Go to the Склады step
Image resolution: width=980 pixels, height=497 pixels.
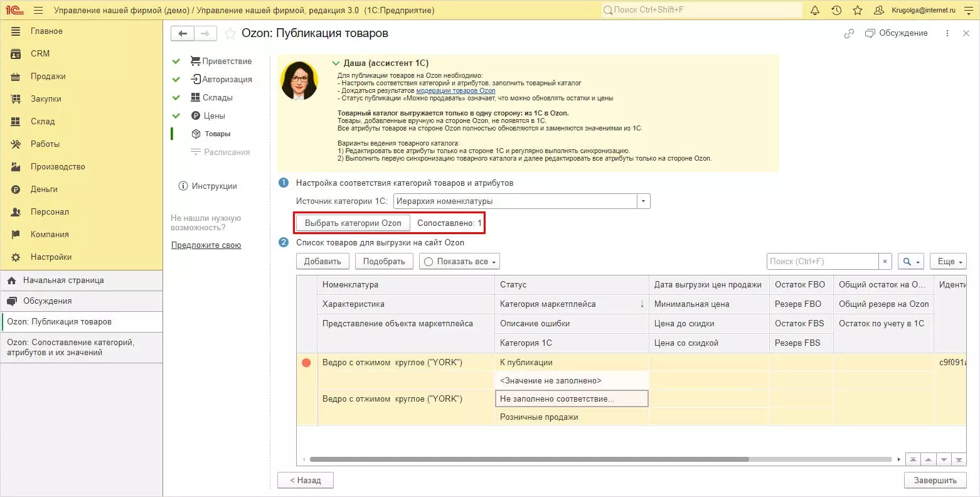click(212, 98)
